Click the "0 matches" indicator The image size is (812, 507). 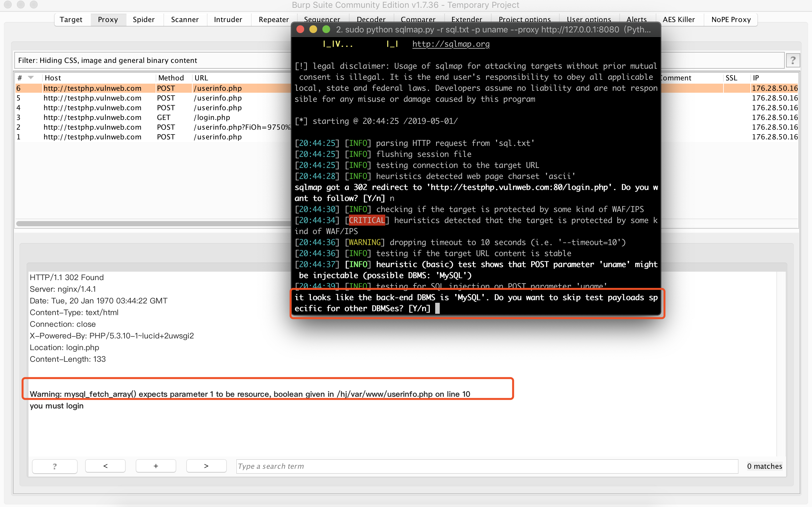pyautogui.click(x=764, y=466)
